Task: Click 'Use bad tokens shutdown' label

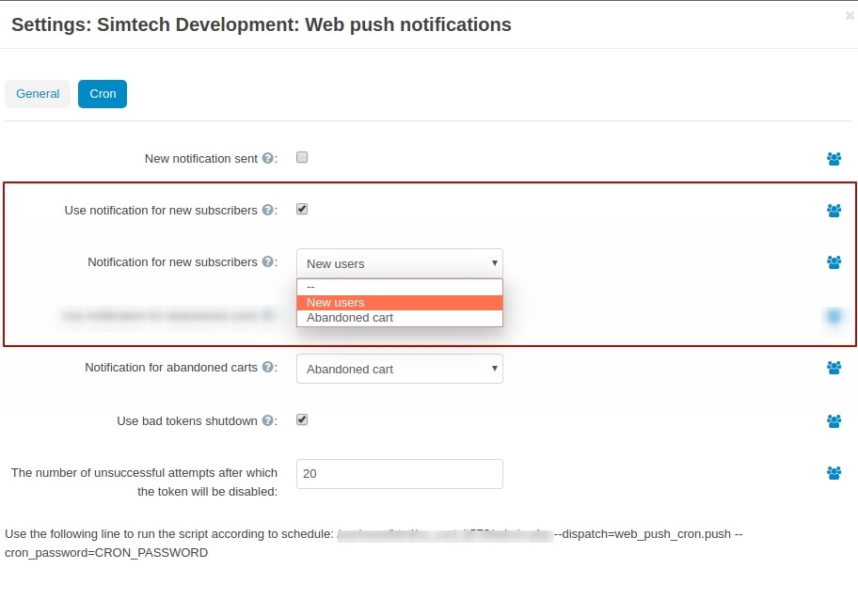Action: 186,420
